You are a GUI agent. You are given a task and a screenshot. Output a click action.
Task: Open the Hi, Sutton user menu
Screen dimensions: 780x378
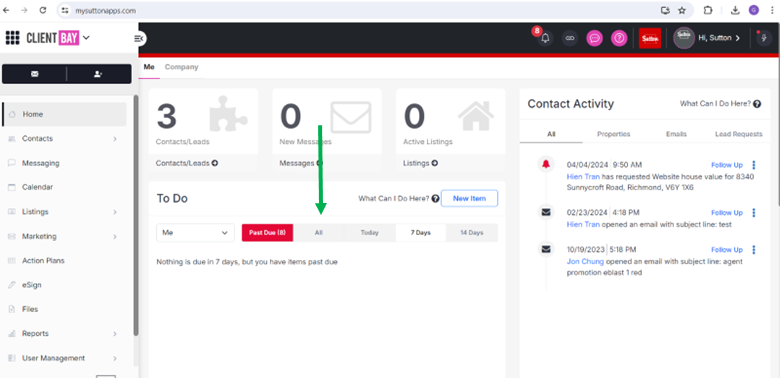pyautogui.click(x=719, y=38)
